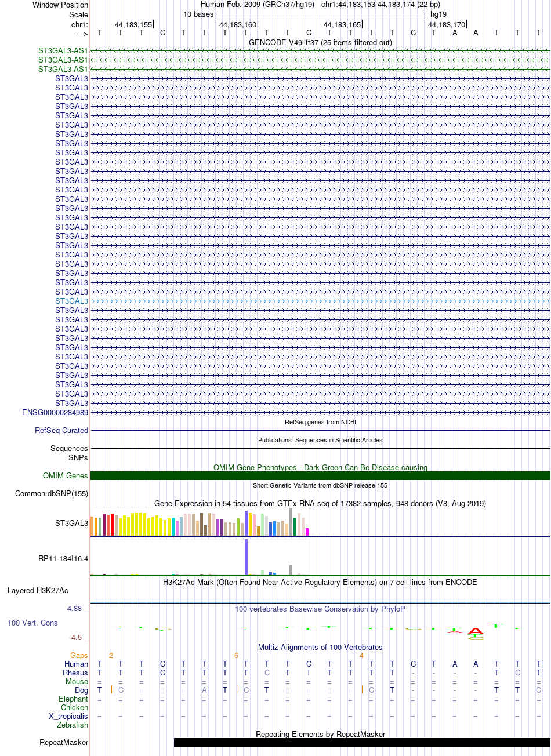Open RefSeq genes from NCBI title
Image resolution: width=551 pixels, height=756 pixels.
coord(320,422)
